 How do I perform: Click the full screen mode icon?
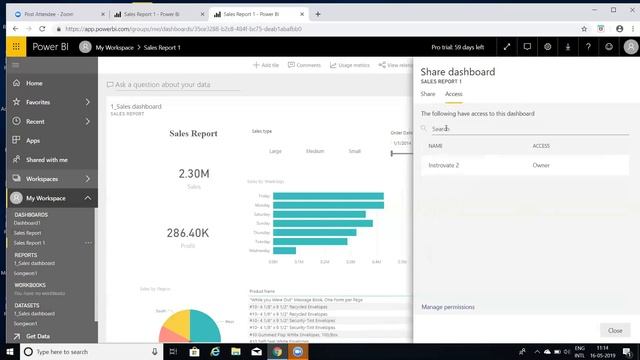point(507,47)
